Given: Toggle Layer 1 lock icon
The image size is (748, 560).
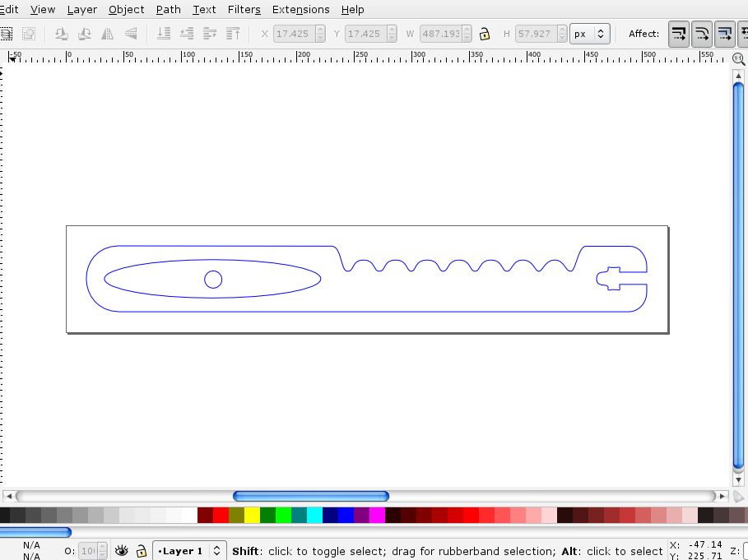Looking at the screenshot, I should click(x=142, y=551).
